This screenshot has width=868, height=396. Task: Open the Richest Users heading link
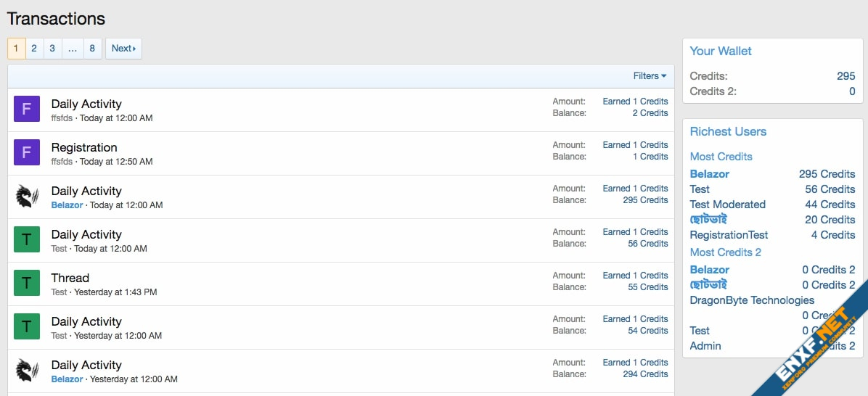point(728,131)
